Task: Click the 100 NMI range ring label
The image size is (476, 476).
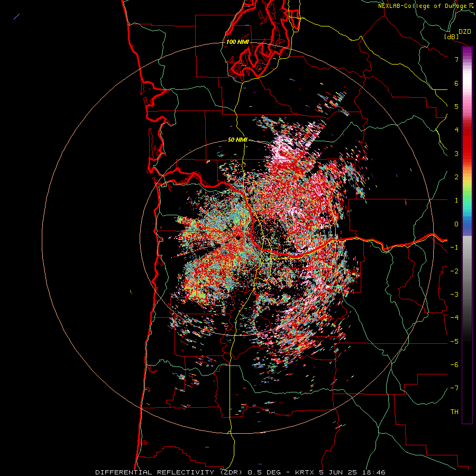Action: (237, 42)
